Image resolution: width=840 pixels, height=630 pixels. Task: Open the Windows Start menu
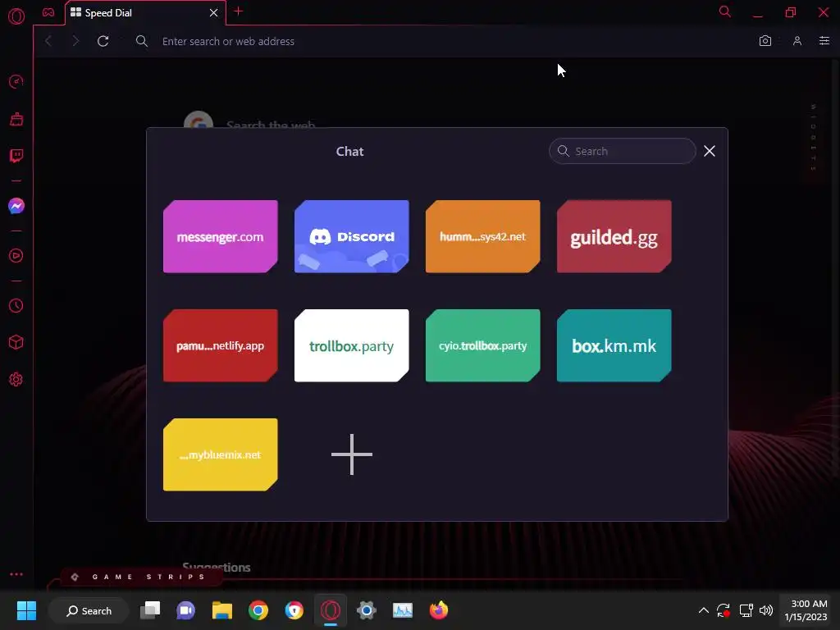(x=26, y=610)
